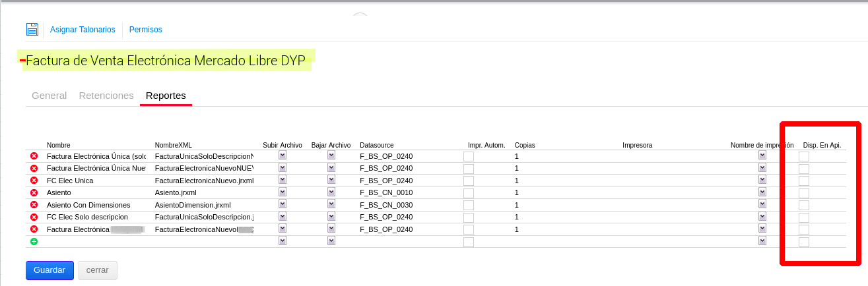Click the Datasource column header
This screenshot has height=286, width=868.
click(377, 145)
